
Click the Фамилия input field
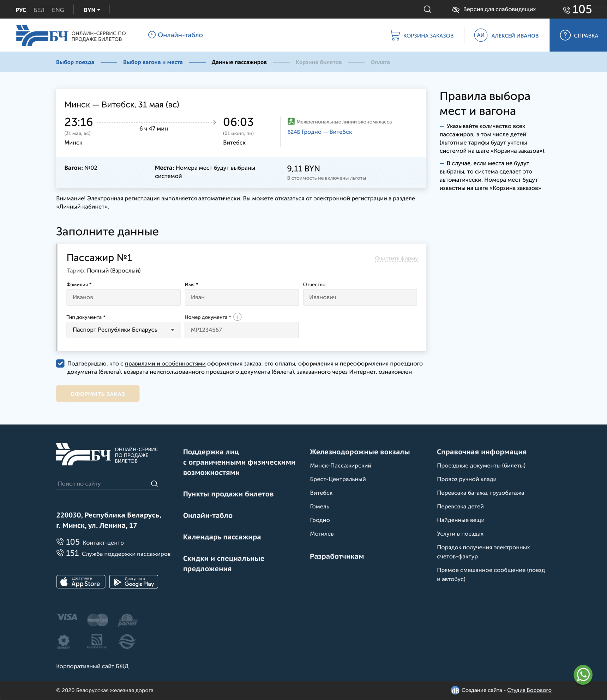pos(123,297)
